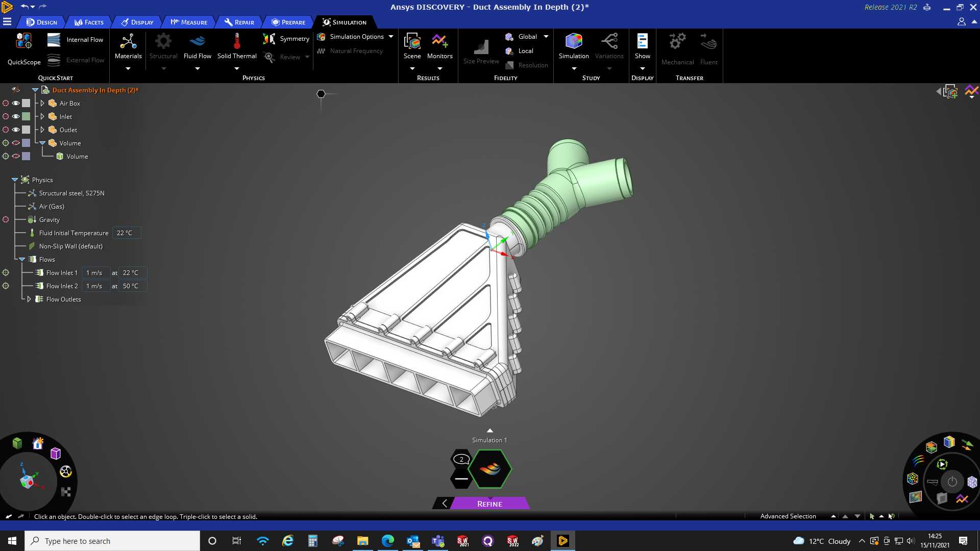980x551 pixels.
Task: Hide the Inlet component
Action: (16, 116)
